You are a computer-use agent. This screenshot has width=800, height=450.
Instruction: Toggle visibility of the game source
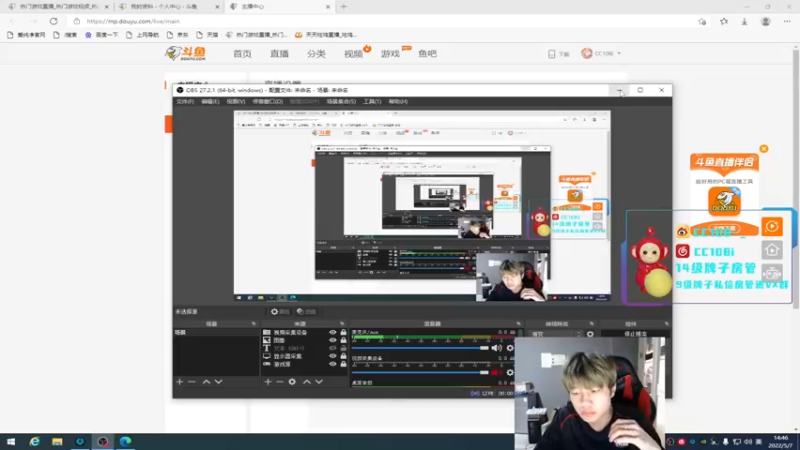click(x=333, y=364)
